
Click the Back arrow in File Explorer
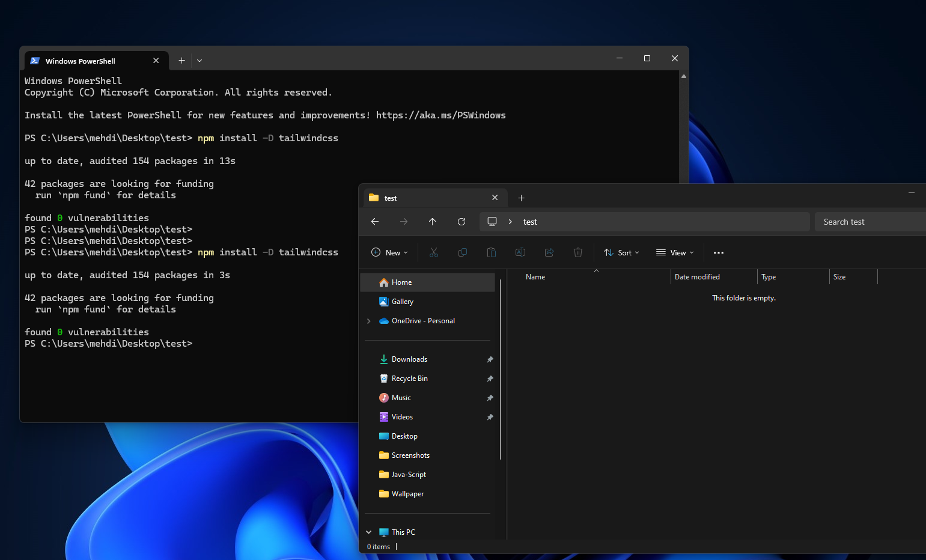pos(375,222)
